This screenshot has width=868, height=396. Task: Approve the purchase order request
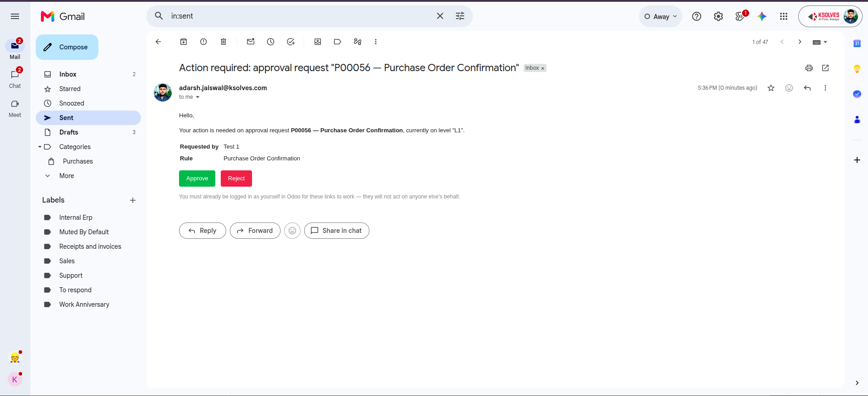(x=197, y=179)
